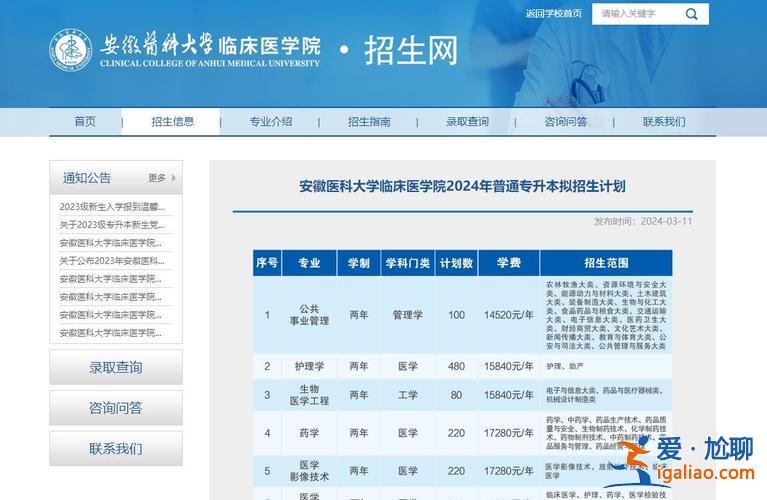Screen dimensions: 767x500
Task: Click table header 招生范围
Action: click(x=606, y=263)
